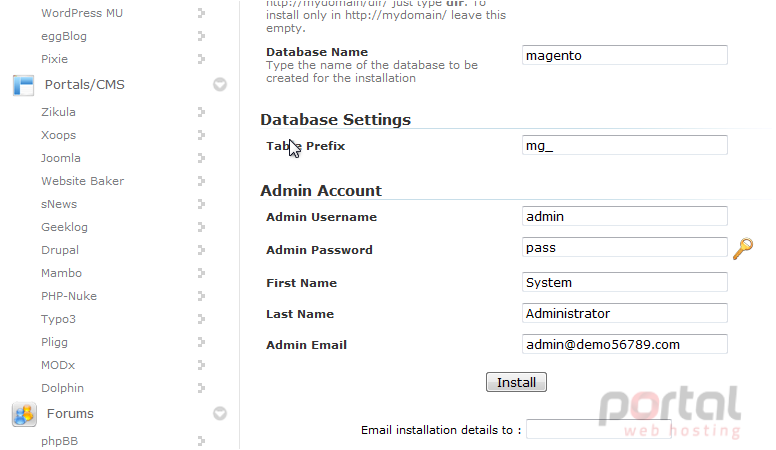Screen dimensions: 776x450
Task: Focus the Email installation details field
Action: (599, 429)
